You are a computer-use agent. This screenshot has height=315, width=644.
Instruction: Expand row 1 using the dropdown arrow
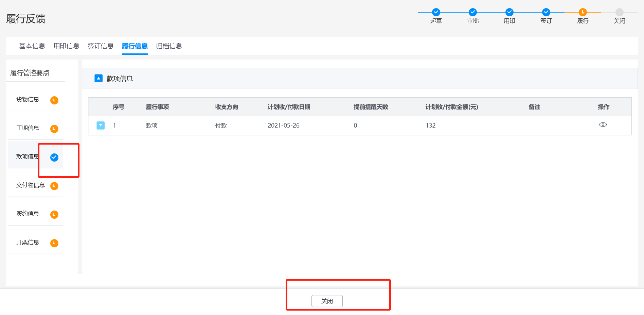[x=101, y=126]
